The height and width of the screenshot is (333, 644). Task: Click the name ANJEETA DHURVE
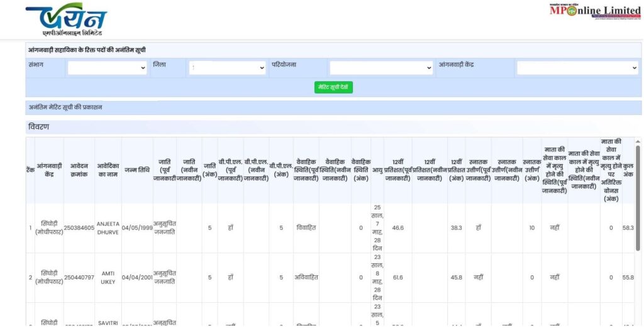coord(108,228)
